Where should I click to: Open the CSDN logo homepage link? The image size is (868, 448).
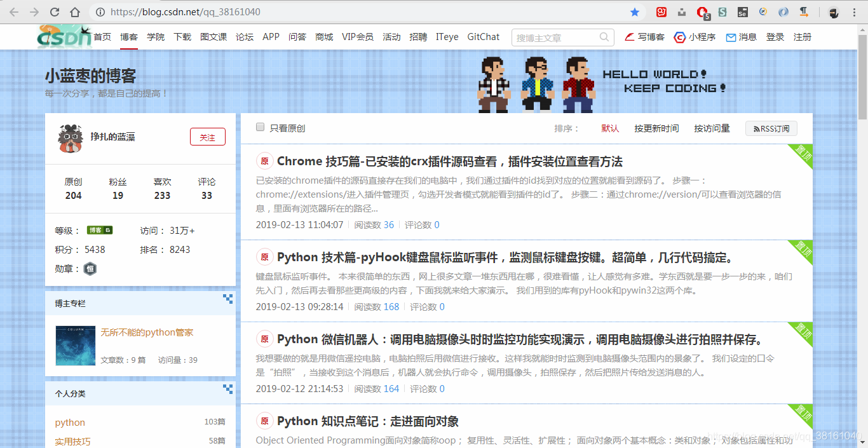tap(62, 36)
